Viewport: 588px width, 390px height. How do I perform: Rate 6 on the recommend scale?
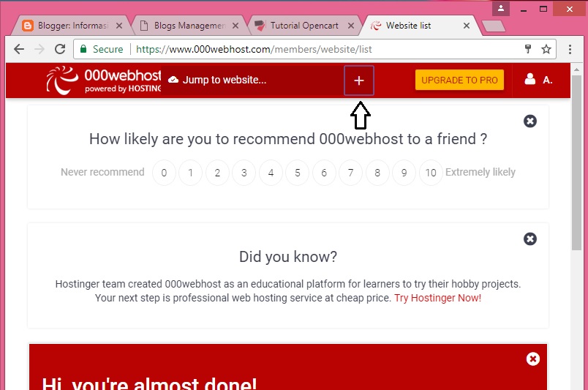click(324, 173)
